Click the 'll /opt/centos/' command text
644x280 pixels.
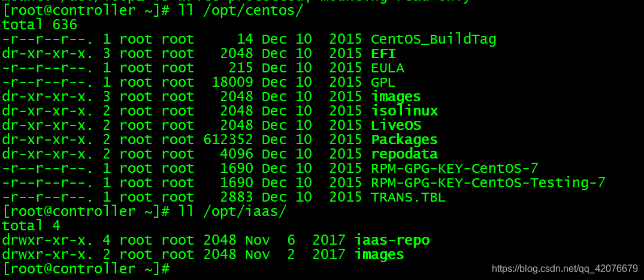pyautogui.click(x=240, y=11)
